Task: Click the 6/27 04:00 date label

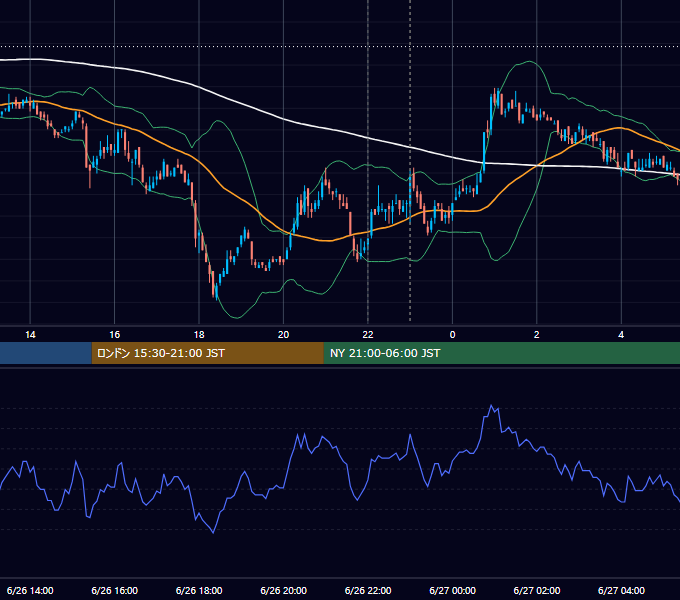Action: [x=621, y=590]
